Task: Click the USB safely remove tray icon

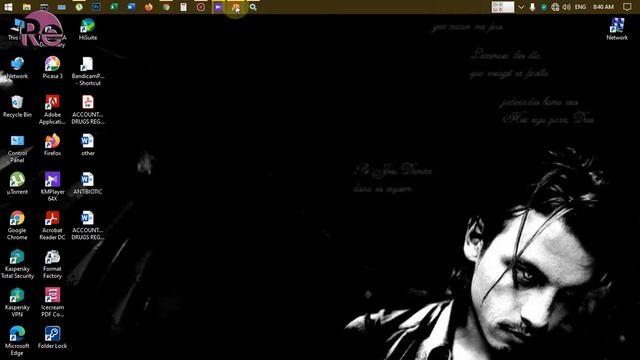Action: pos(532,7)
